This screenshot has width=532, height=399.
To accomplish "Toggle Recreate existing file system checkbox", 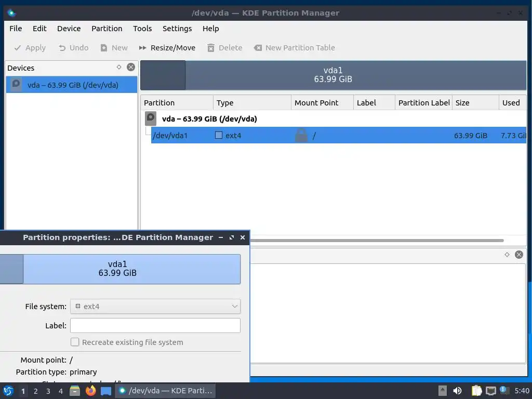I will 75,342.
